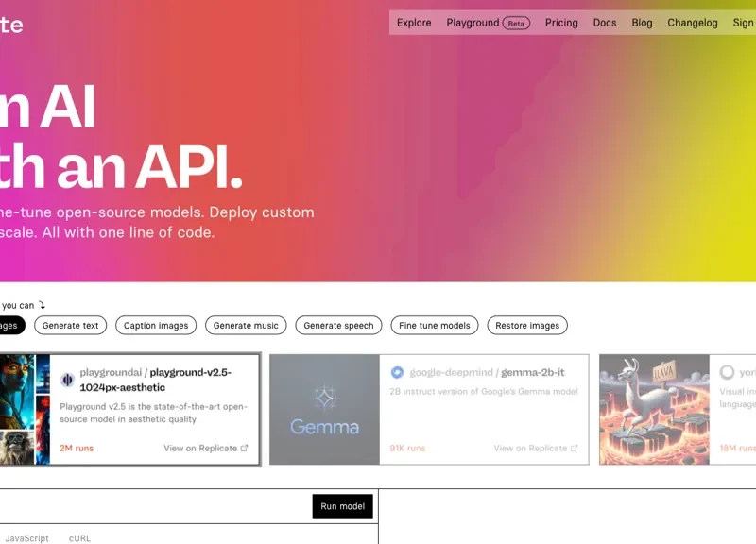Open the Gemma logo thumbnail
756x544 pixels.
coord(324,410)
